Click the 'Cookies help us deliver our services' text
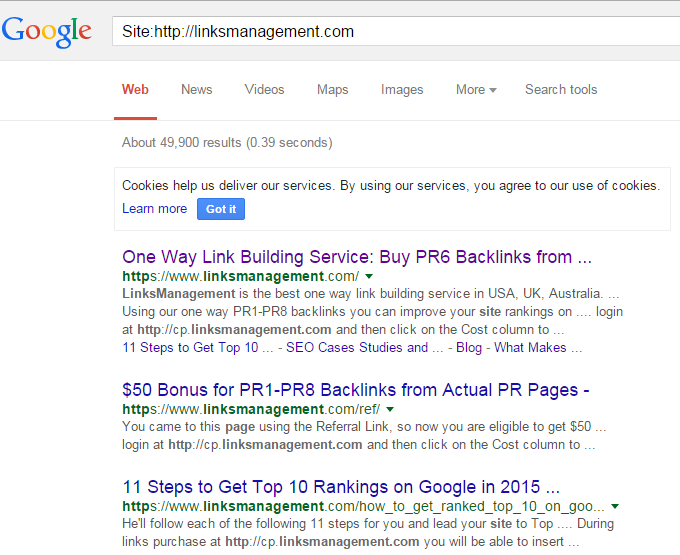The height and width of the screenshot is (555, 680). click(x=391, y=186)
